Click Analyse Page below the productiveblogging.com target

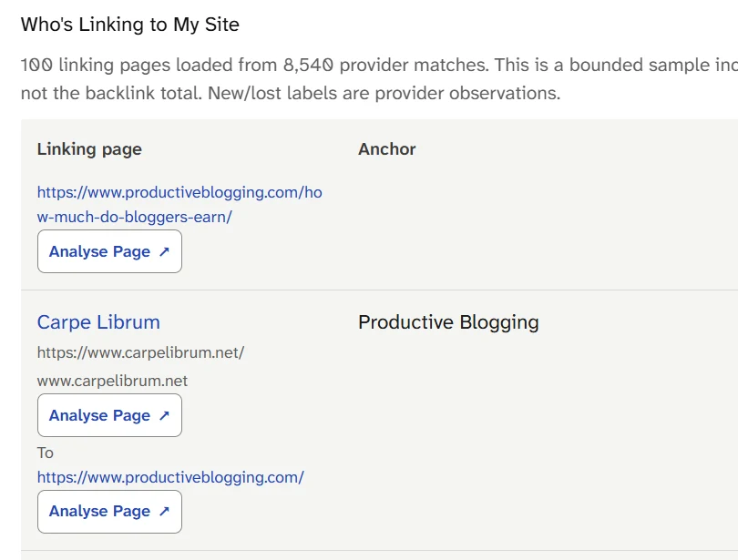click(109, 512)
